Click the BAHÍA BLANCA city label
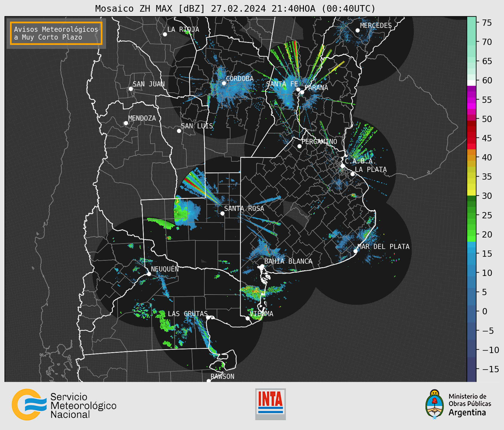 coord(288,261)
